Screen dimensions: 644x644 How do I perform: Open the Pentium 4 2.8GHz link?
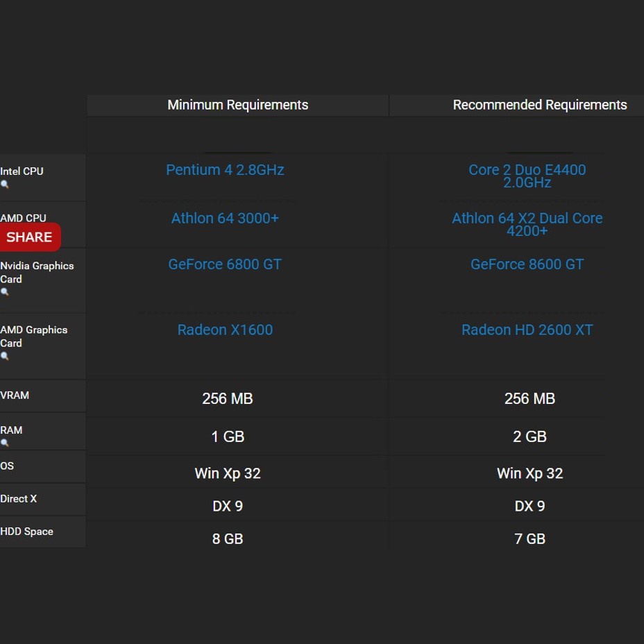coord(225,169)
